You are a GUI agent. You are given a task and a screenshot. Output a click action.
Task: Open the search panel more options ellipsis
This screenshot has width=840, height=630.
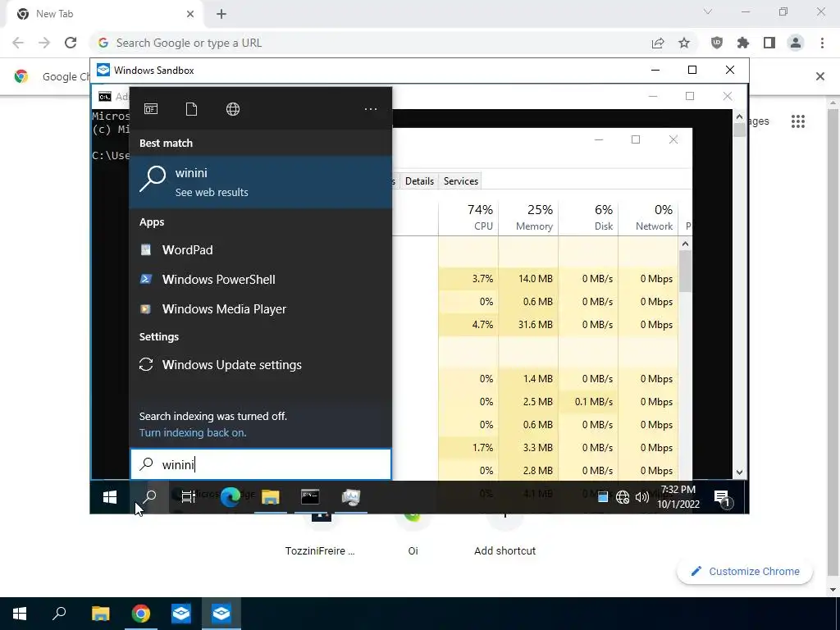click(371, 109)
